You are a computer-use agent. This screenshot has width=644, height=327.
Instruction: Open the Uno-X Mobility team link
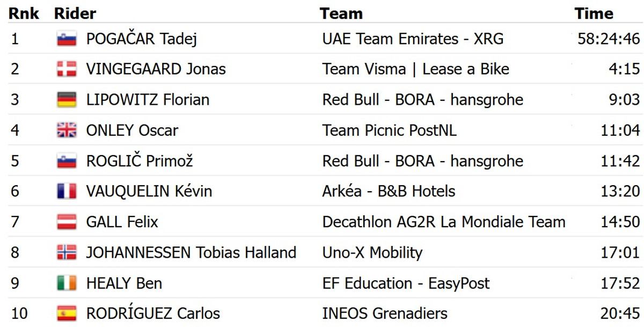(372, 252)
